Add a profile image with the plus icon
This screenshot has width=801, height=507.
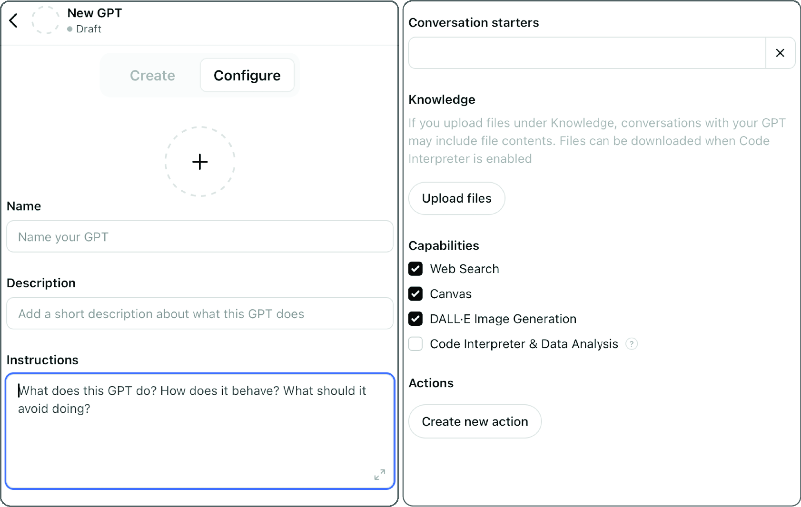click(x=200, y=162)
